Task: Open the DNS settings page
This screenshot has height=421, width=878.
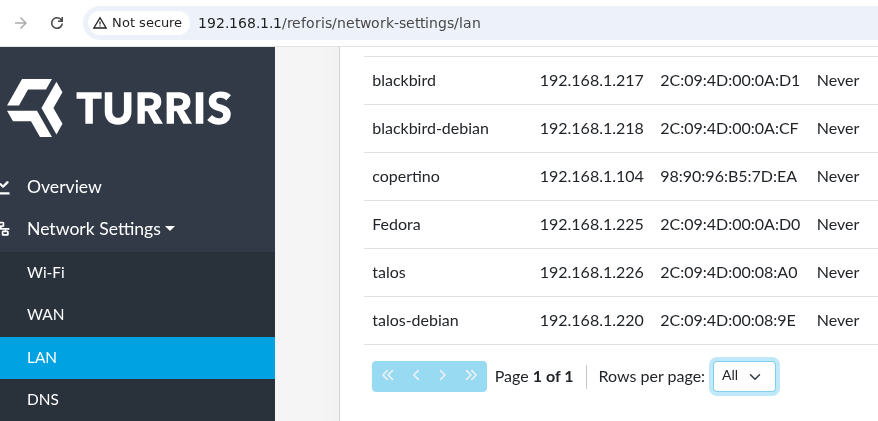Action: coord(43,400)
